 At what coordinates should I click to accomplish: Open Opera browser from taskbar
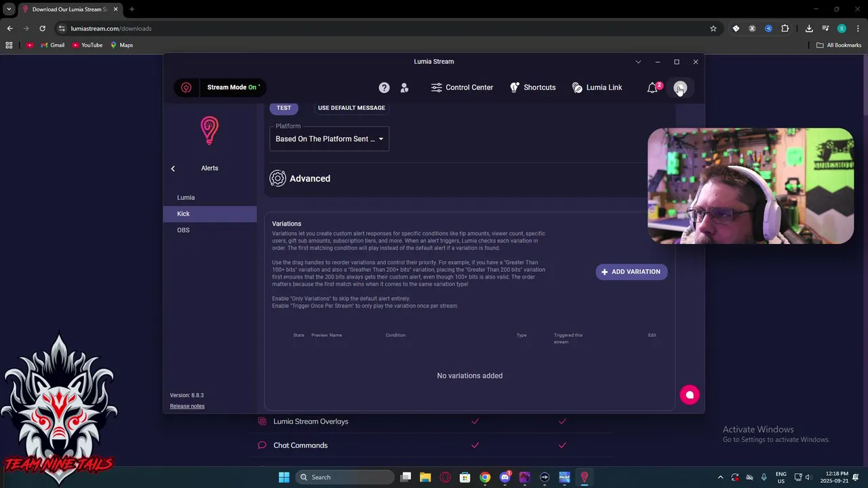(446, 477)
